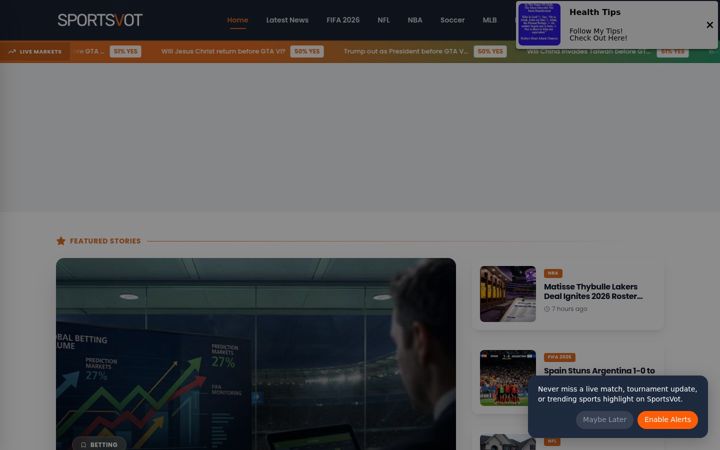This screenshot has height=450, width=720.
Task: Open the Home tab in navigation
Action: (237, 20)
